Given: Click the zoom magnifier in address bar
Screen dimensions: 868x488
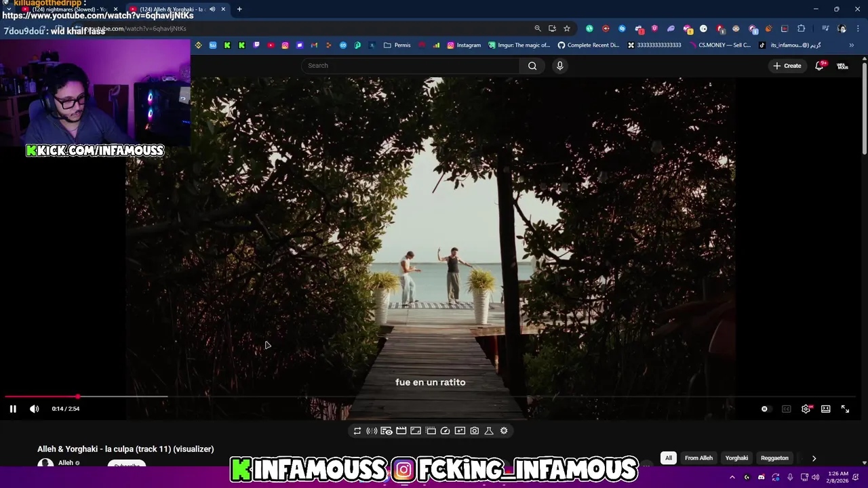Looking at the screenshot, I should tap(538, 28).
